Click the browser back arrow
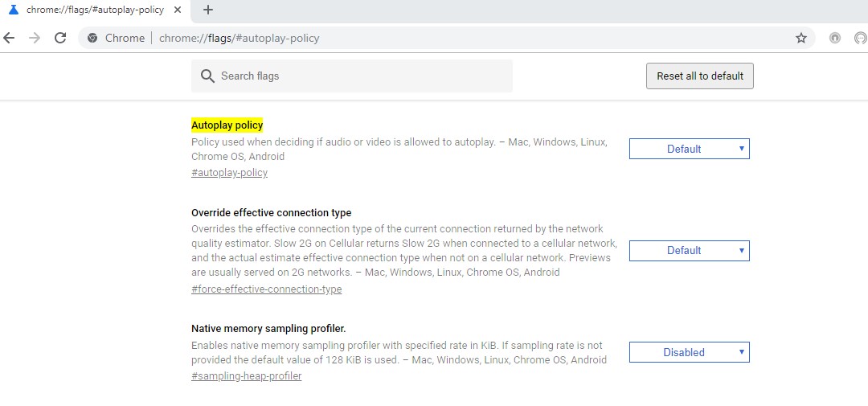This screenshot has width=868, height=406. pos(10,38)
